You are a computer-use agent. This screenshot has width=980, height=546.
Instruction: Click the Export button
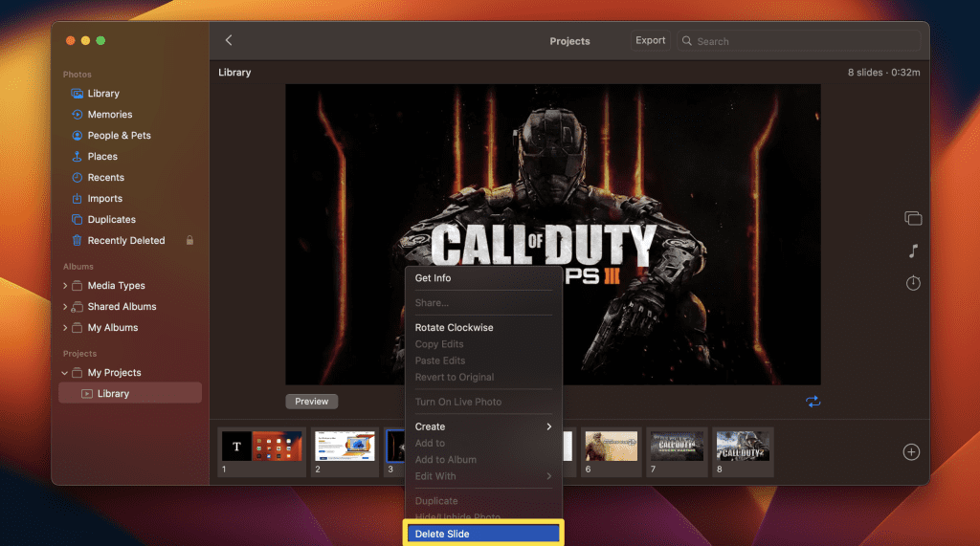pyautogui.click(x=650, y=40)
